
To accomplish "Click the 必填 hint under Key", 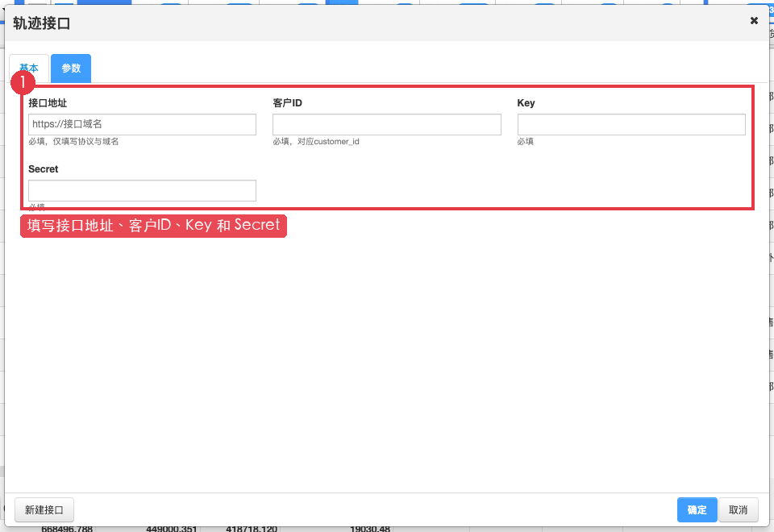I will [526, 142].
